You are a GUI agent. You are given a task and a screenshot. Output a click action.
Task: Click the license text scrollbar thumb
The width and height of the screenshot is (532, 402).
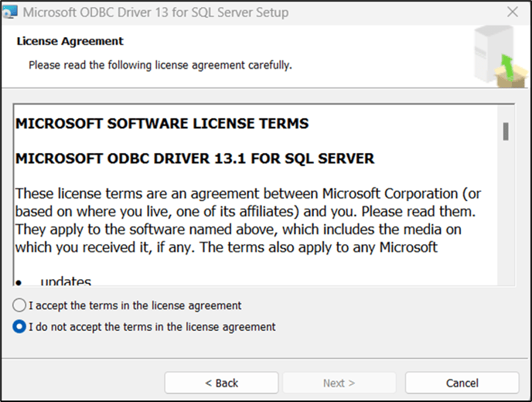[x=506, y=131]
